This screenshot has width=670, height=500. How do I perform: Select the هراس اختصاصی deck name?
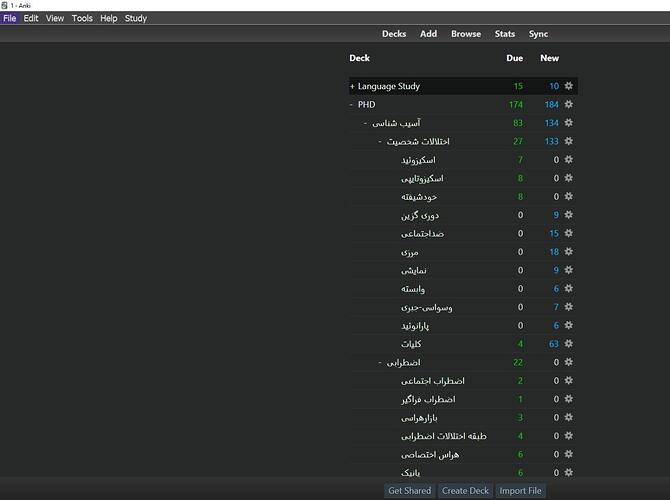[430, 454]
